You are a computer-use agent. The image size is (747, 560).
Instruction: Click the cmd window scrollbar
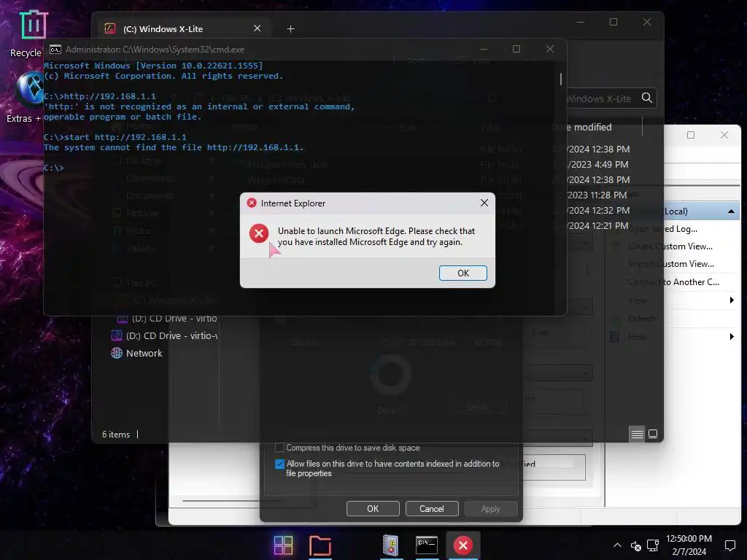561,79
